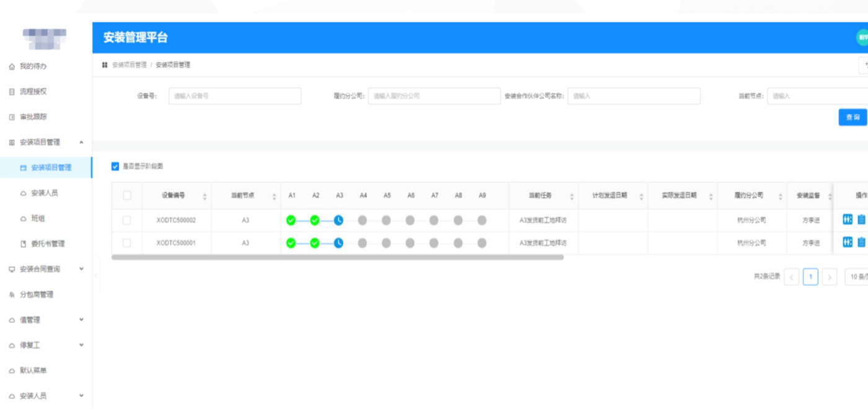
Task: Sort by the 履约分公司 table column header
Action: 781,196
